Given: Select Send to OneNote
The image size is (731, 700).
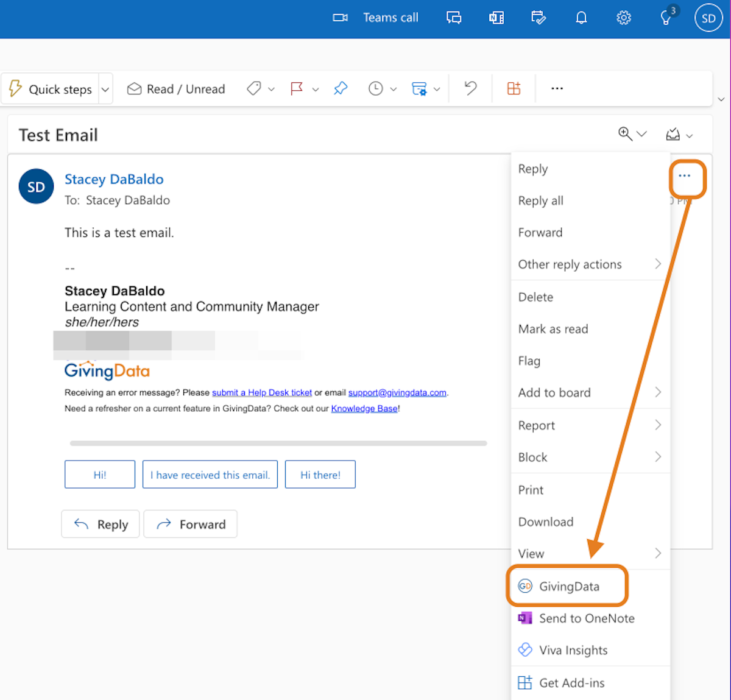Looking at the screenshot, I should pyautogui.click(x=590, y=618).
